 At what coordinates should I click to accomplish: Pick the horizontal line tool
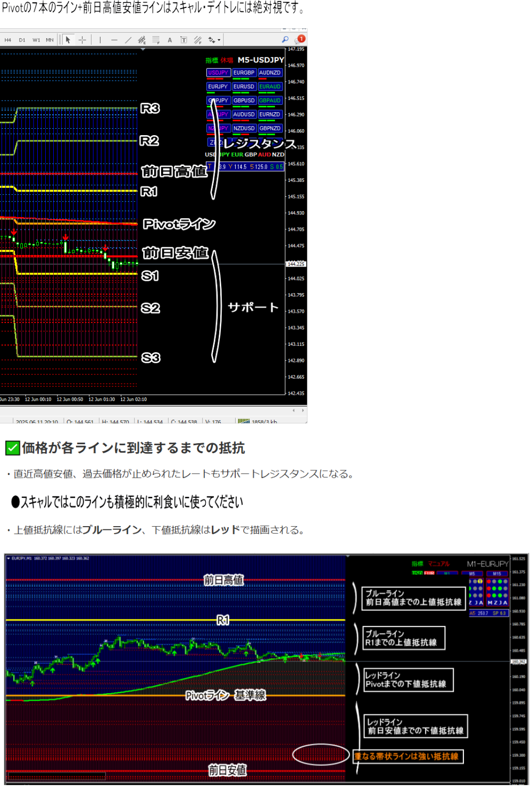[114, 40]
